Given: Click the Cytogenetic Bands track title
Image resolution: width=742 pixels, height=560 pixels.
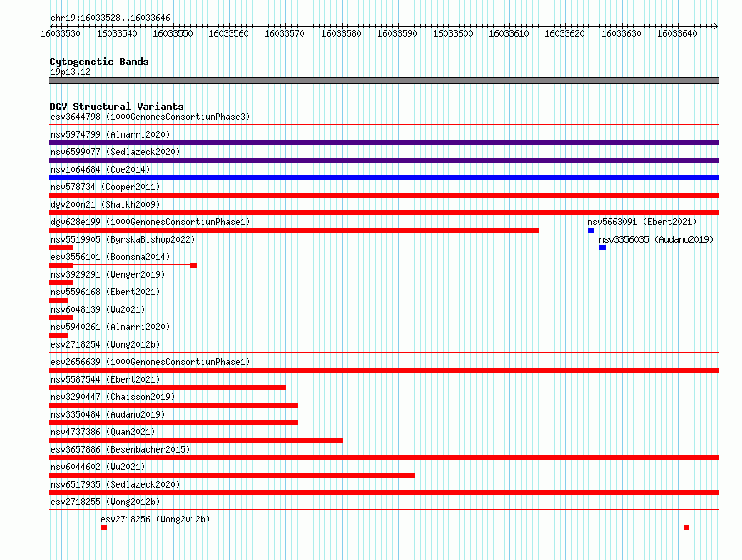Looking at the screenshot, I should coord(99,62).
